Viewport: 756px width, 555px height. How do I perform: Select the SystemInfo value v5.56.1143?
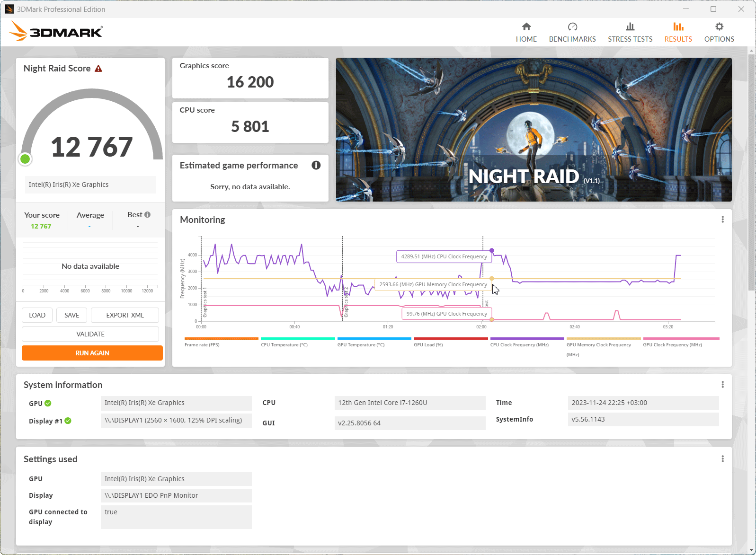[x=643, y=419]
